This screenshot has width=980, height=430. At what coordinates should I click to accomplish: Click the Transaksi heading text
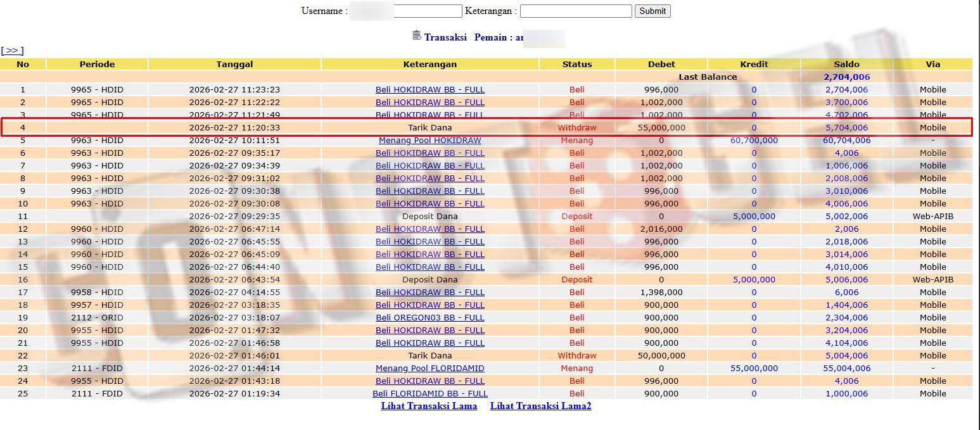click(445, 37)
